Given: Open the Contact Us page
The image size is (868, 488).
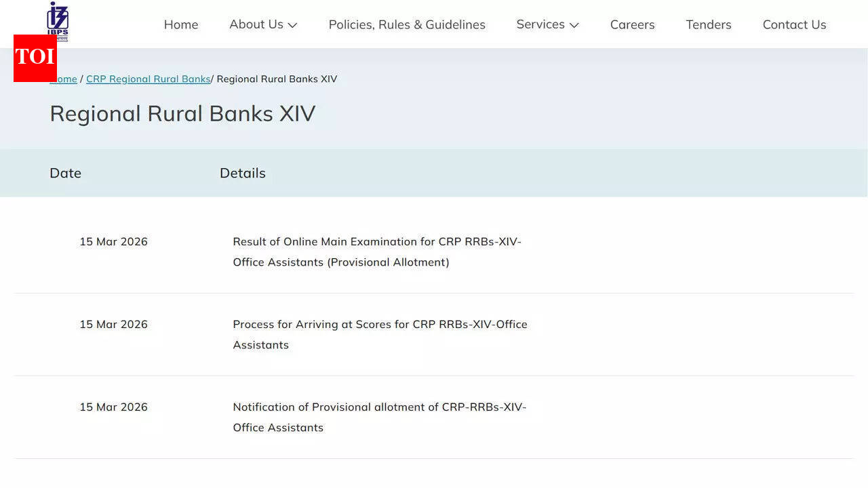Looking at the screenshot, I should pyautogui.click(x=794, y=24).
